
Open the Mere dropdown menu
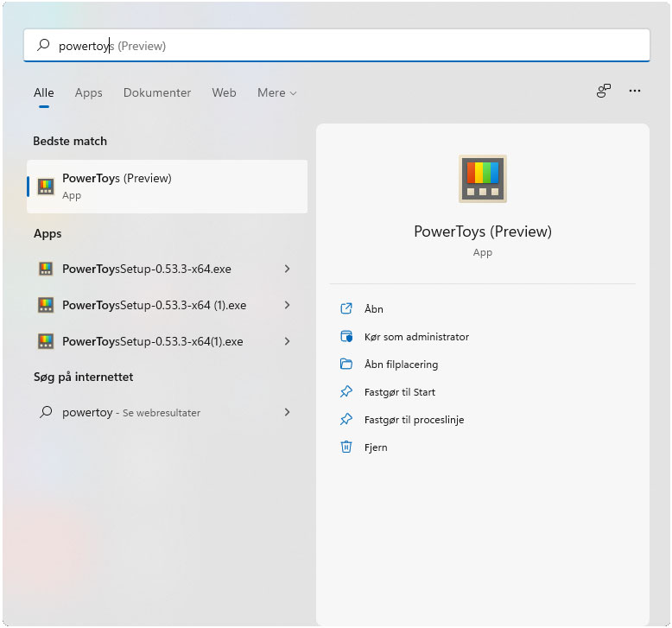click(277, 92)
